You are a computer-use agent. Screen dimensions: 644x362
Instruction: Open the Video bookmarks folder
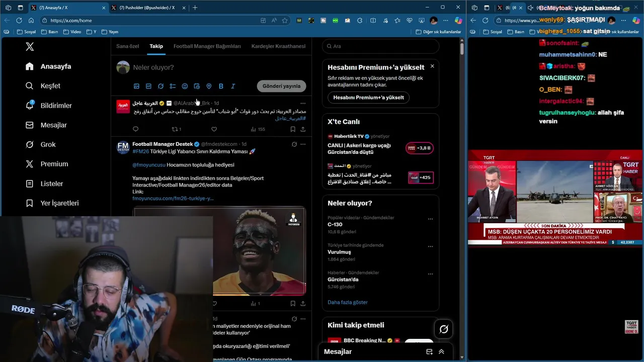coord(72,32)
